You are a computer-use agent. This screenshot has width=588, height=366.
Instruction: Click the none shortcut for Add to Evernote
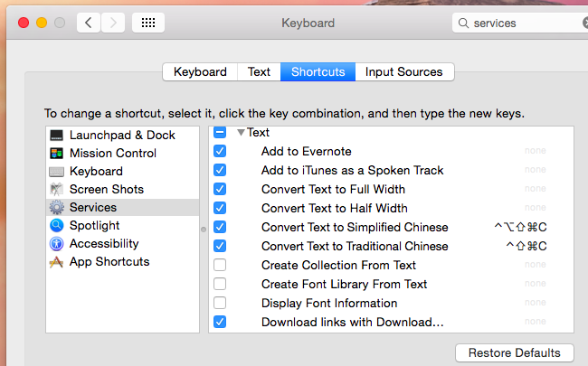click(x=536, y=151)
